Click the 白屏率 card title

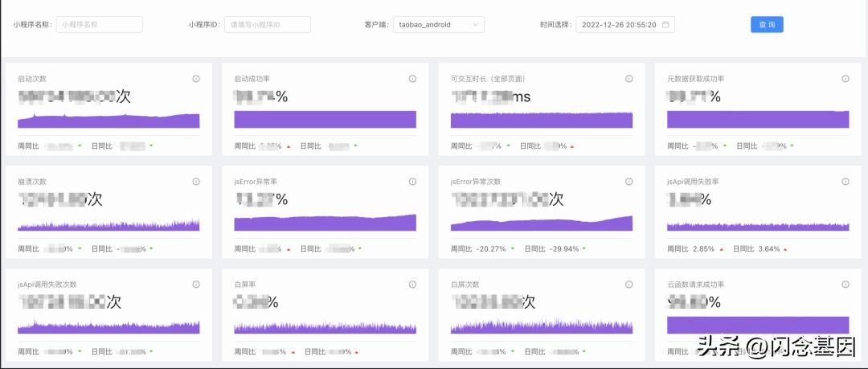coord(245,285)
